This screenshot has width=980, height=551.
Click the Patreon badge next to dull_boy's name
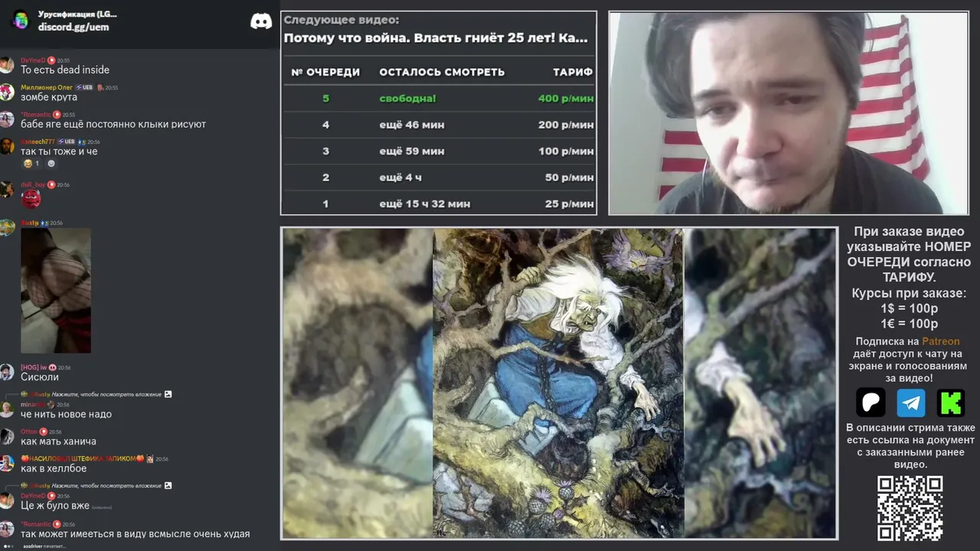tap(51, 184)
